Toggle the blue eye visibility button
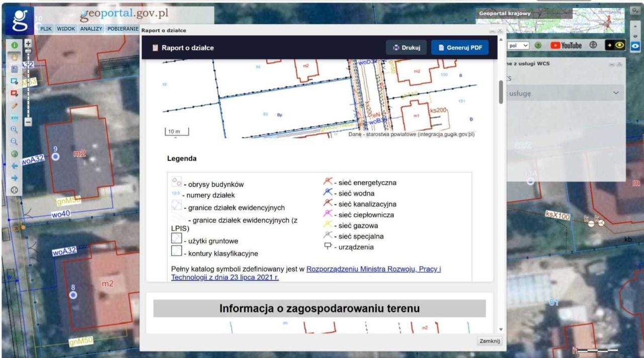644x358 pixels. [635, 45]
